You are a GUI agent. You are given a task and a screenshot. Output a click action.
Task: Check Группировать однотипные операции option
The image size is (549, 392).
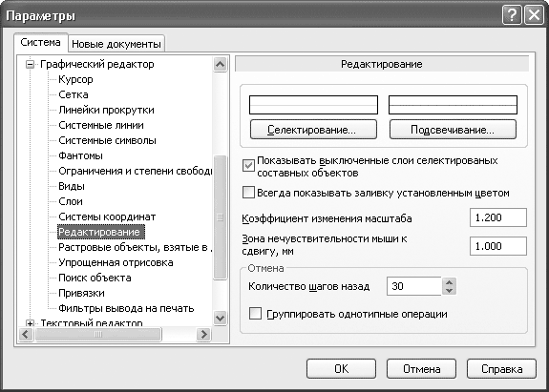pyautogui.click(x=255, y=314)
